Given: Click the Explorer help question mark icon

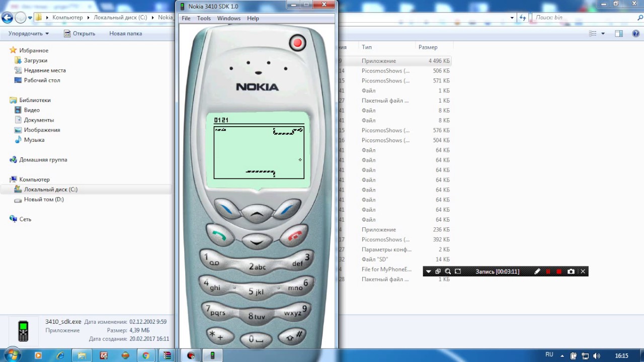Looking at the screenshot, I should (635, 34).
